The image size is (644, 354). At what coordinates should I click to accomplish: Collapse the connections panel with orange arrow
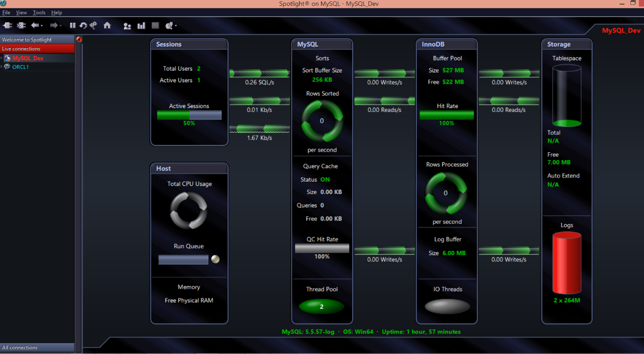79,39
